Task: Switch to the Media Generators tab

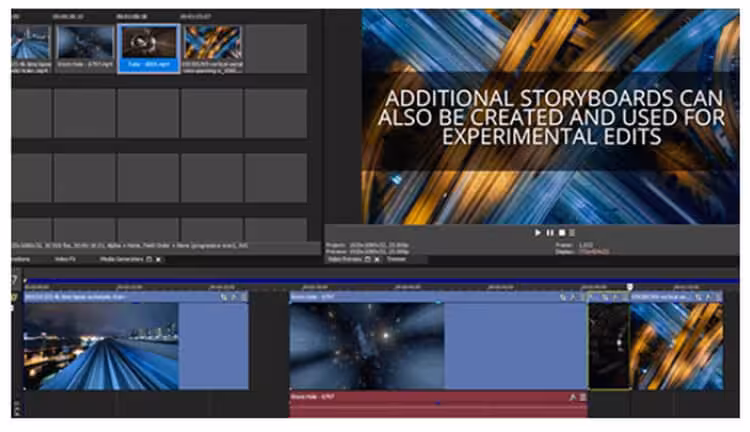Action: tap(121, 259)
